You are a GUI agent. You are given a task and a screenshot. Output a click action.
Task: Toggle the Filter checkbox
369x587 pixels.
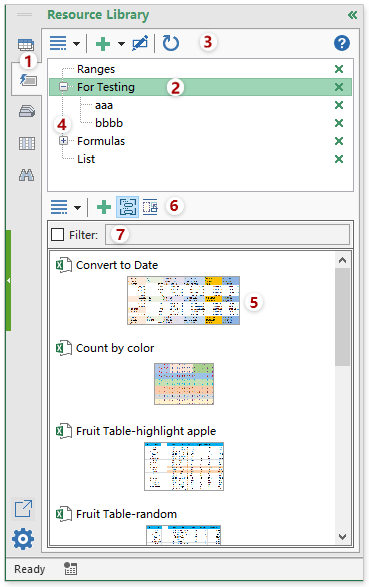57,235
